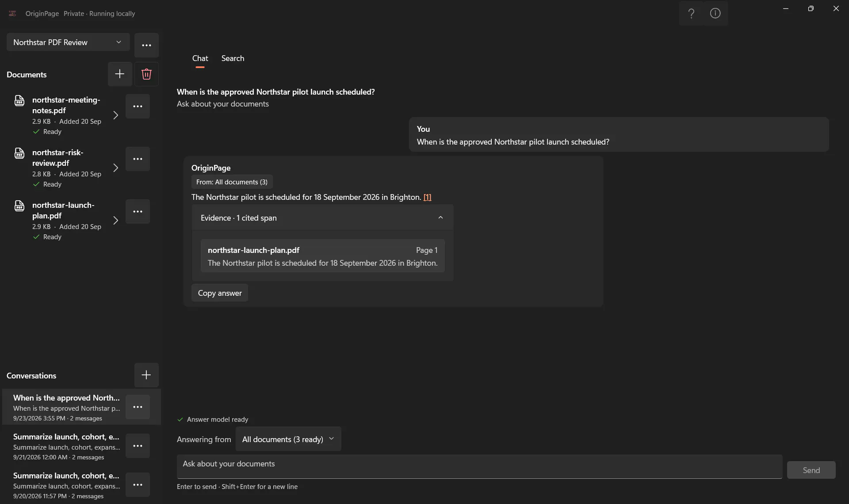Select the Chat tab
The height and width of the screenshot is (504, 849).
pos(200,58)
